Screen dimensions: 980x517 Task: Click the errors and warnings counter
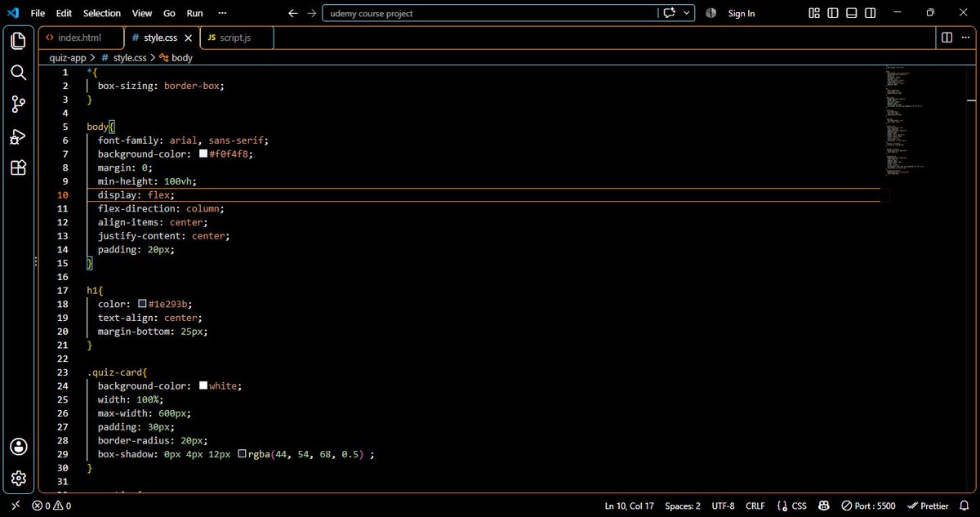point(51,506)
